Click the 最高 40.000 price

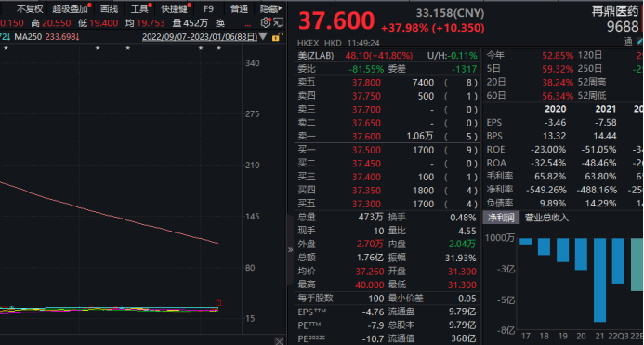pyautogui.click(x=370, y=285)
